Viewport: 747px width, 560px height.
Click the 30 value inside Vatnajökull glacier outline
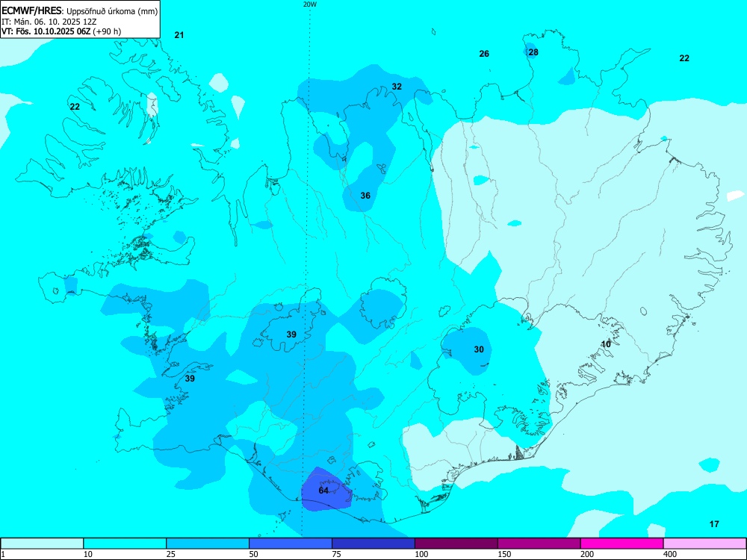tap(479, 349)
